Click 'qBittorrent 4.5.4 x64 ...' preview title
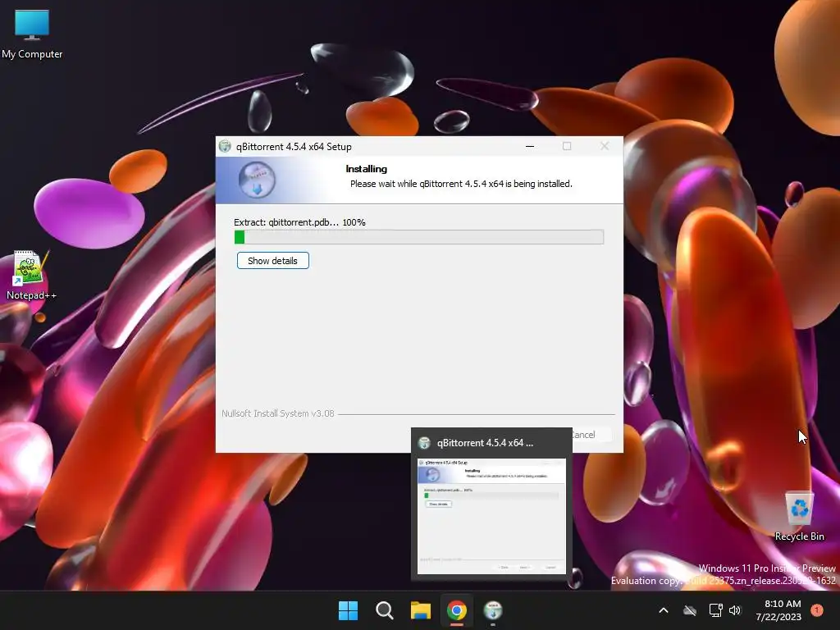This screenshot has width=840, height=630. [485, 443]
